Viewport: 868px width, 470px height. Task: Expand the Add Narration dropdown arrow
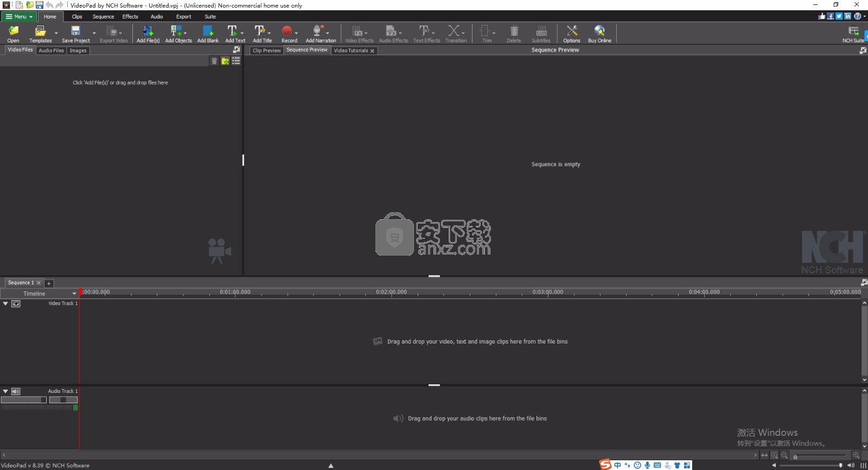pos(328,33)
